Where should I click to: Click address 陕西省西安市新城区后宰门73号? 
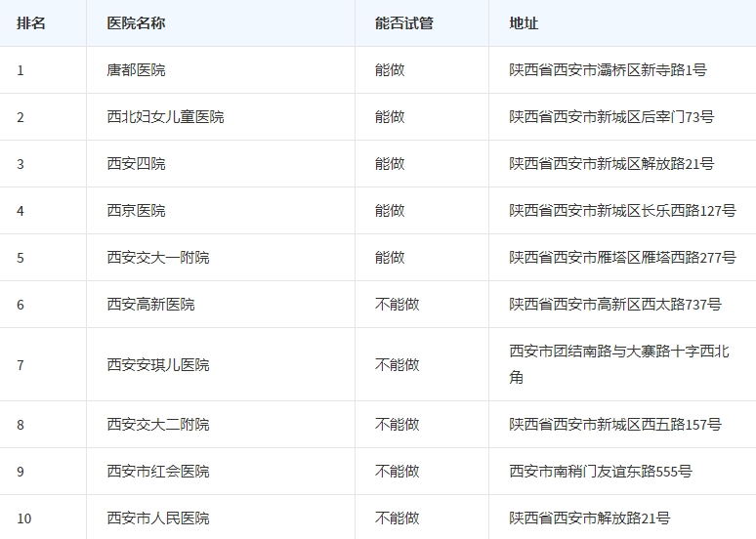click(611, 116)
